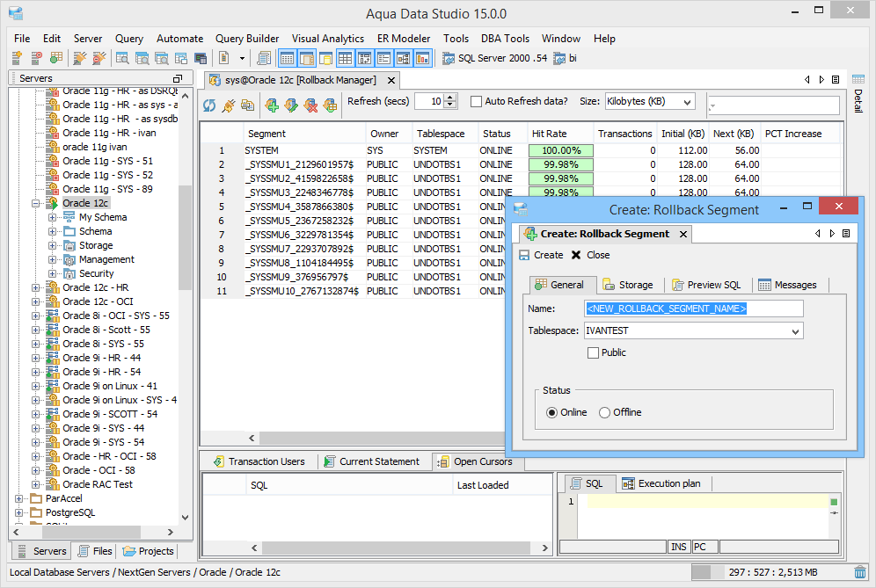The image size is (876, 588).
Task: Click the create rollback segment icon with green plus
Action: [x=272, y=105]
